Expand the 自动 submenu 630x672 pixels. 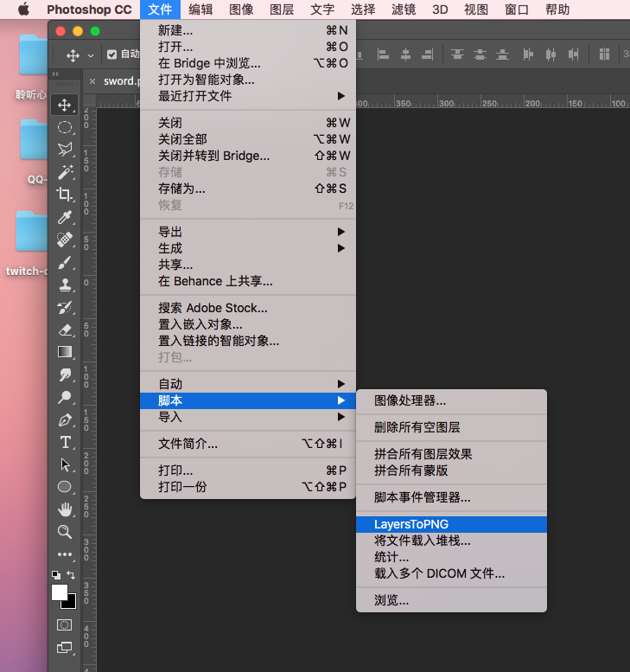coord(248,384)
